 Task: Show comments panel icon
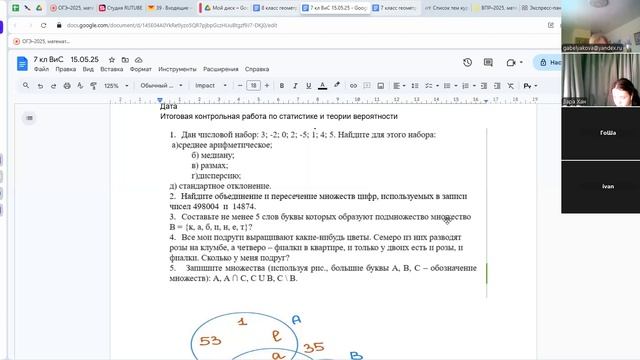pos(488,62)
